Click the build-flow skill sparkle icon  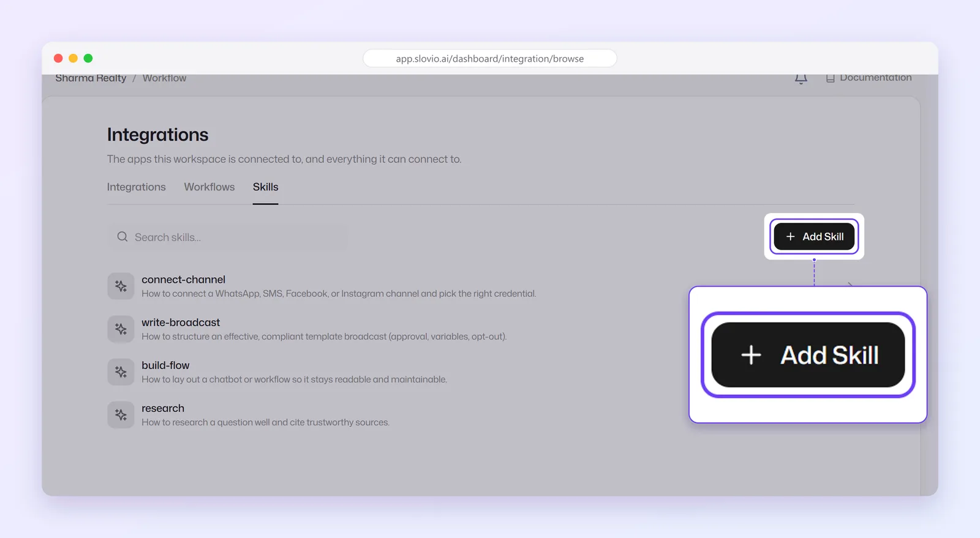coord(121,372)
